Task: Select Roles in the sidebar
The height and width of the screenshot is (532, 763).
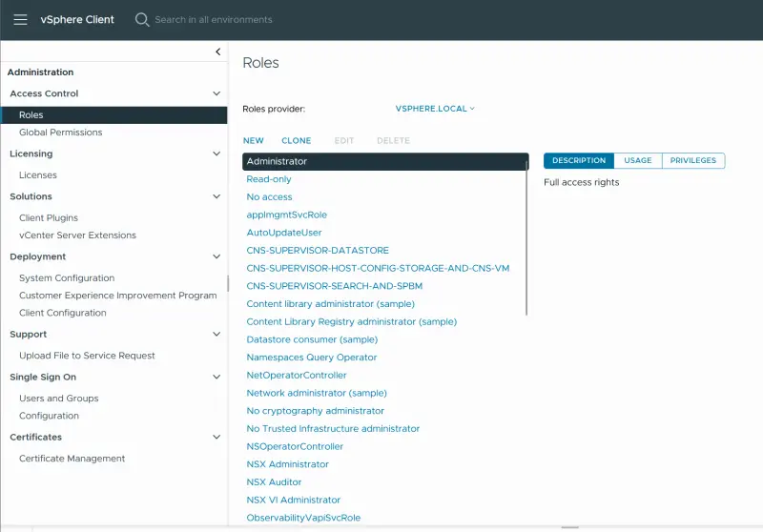Action: (x=113, y=115)
